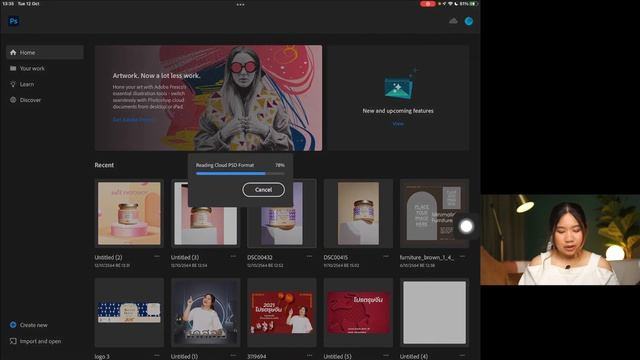Open the DSC00415 document thumbnail
Viewport: 640px width, 360px height.
[x=358, y=213]
